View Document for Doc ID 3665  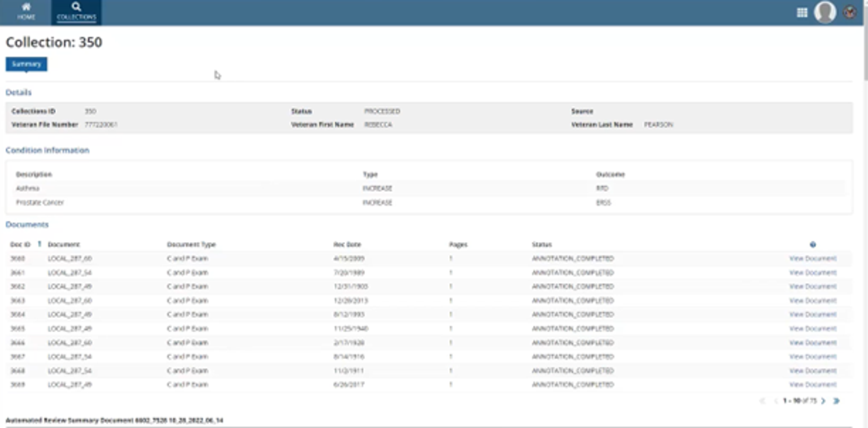coord(813,328)
